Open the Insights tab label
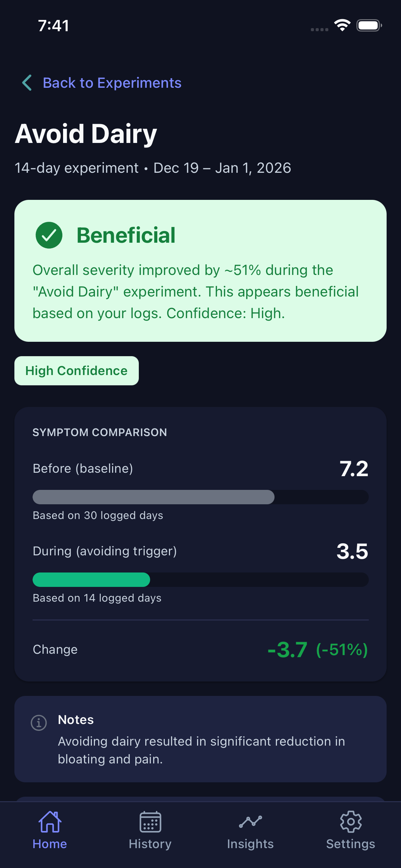The width and height of the screenshot is (401, 868). (x=251, y=844)
